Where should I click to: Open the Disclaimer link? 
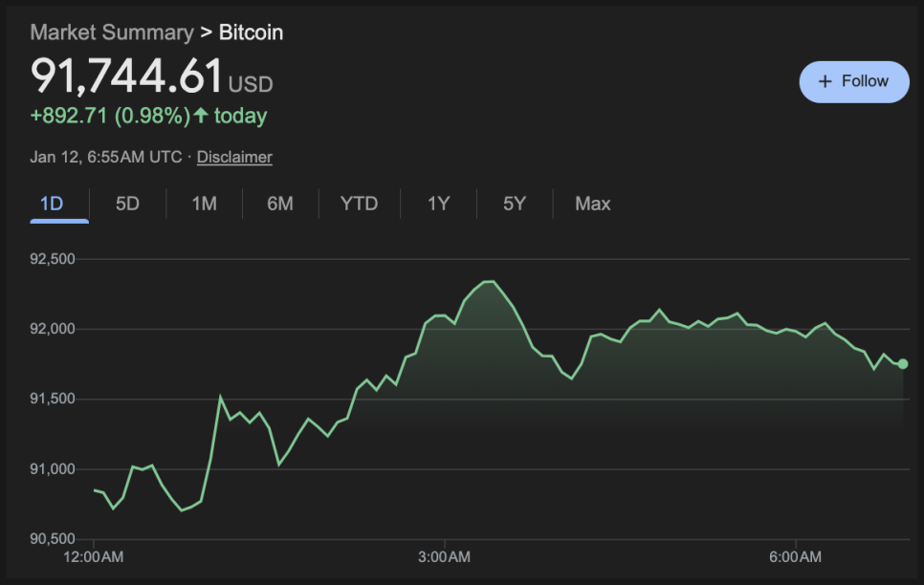click(234, 157)
